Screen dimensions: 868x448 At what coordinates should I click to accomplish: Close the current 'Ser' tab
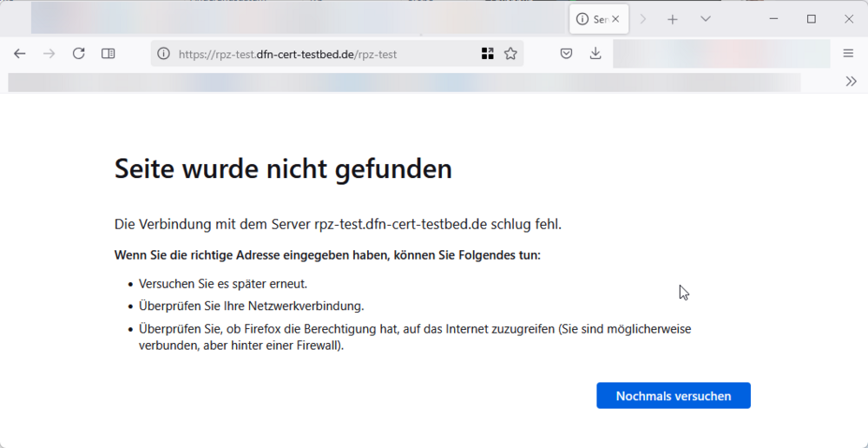click(615, 19)
